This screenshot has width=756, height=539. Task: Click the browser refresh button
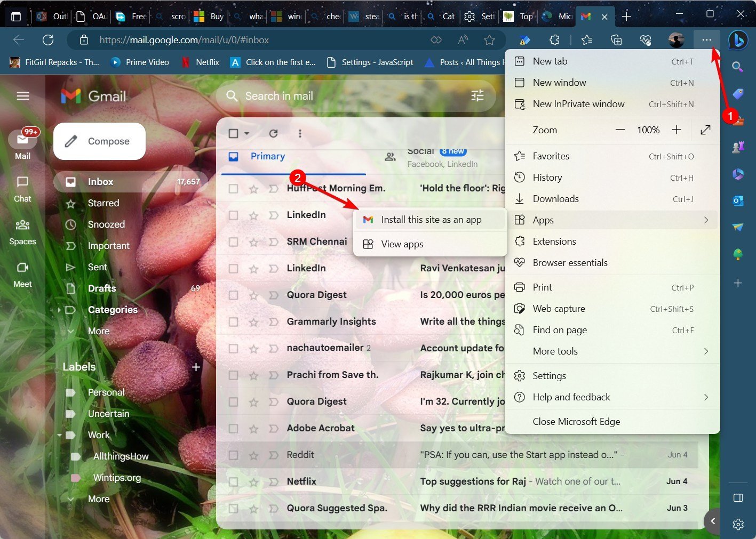point(48,40)
